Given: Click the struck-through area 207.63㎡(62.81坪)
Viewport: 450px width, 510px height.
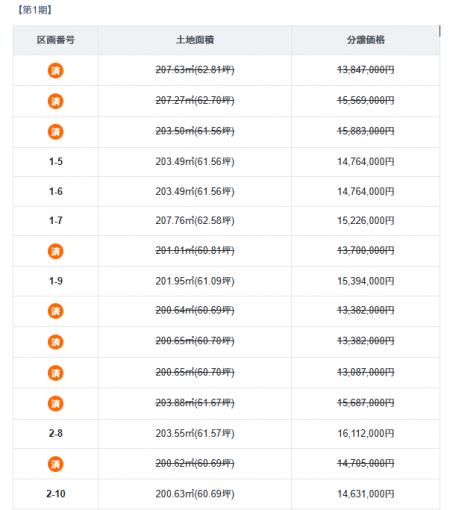Looking at the screenshot, I should coord(195,70).
